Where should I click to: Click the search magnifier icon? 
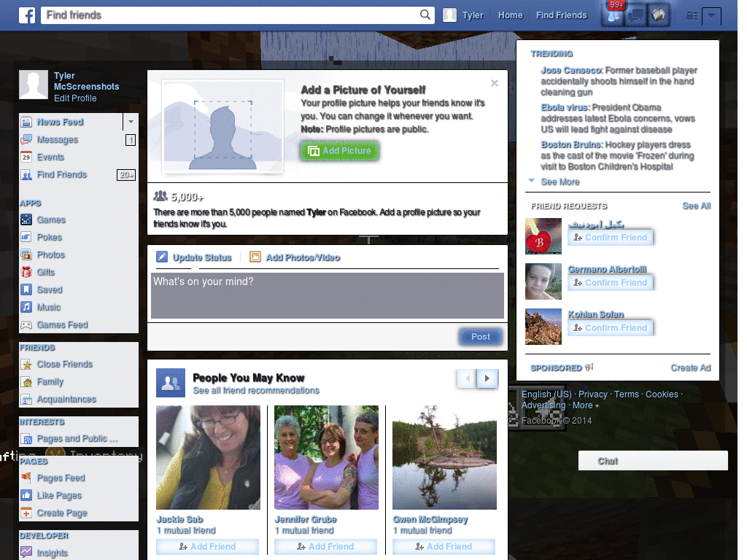425,15
